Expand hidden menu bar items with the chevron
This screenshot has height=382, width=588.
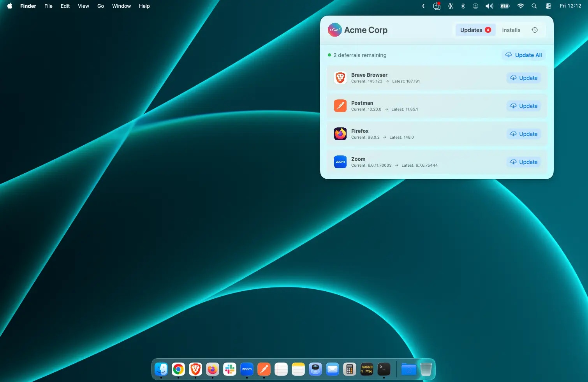click(423, 6)
